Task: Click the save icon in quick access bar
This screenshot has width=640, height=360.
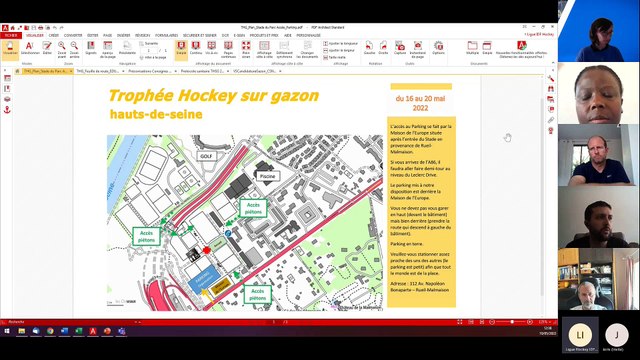Action: (33, 28)
